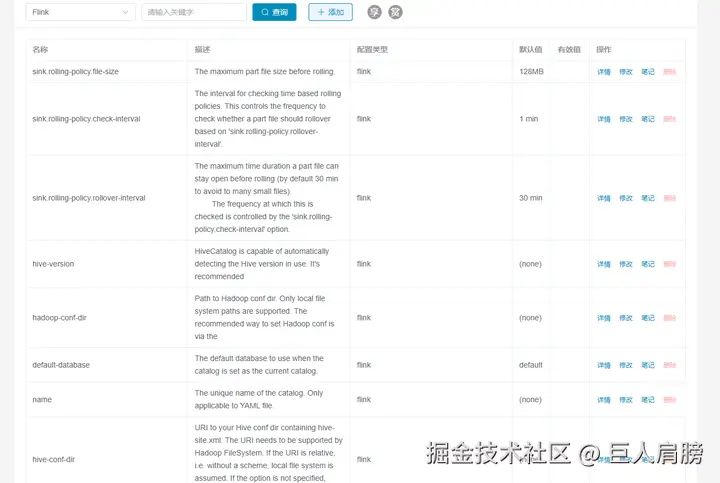Image resolution: width=720 pixels, height=483 pixels.
Task: Click the 添加 add button
Action: coord(330,12)
